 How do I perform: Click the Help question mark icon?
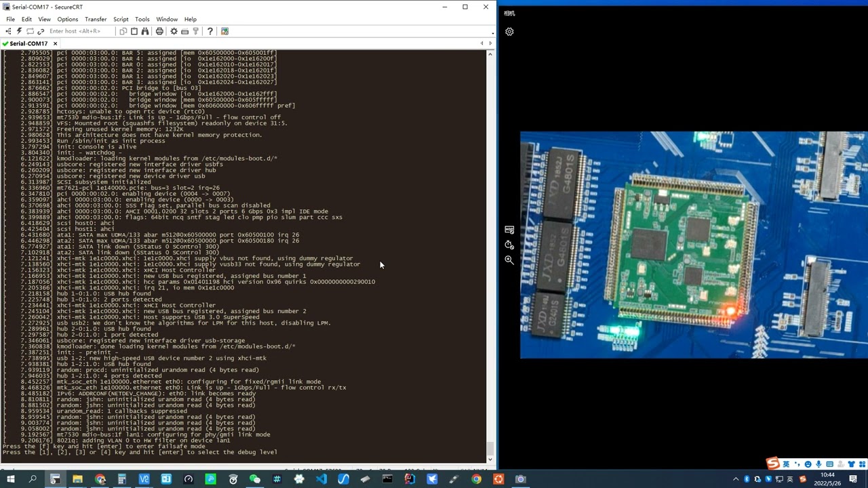pyautogui.click(x=210, y=31)
